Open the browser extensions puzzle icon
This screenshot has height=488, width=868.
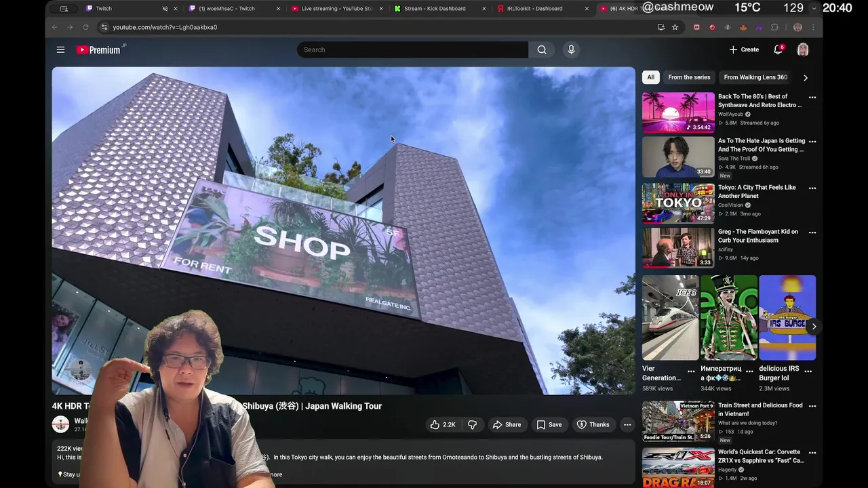click(774, 27)
